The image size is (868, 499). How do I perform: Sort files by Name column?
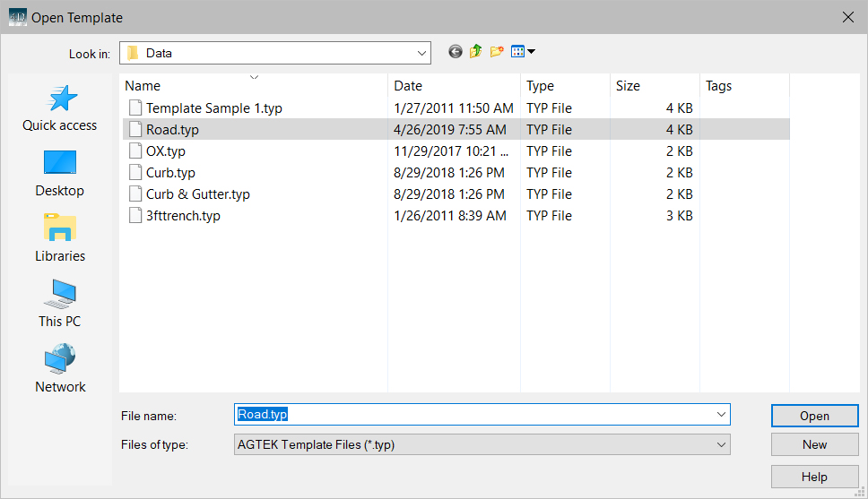tap(143, 86)
